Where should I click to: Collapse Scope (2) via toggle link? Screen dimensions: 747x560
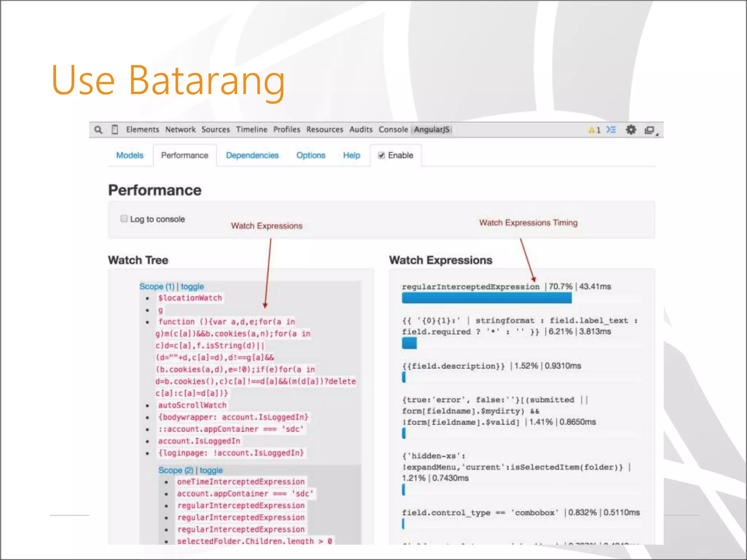click(211, 470)
